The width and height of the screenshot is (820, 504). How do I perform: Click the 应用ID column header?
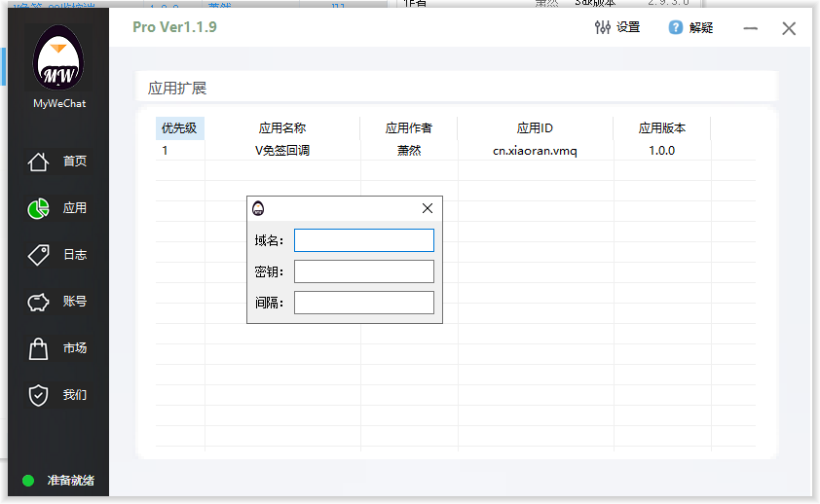point(535,128)
